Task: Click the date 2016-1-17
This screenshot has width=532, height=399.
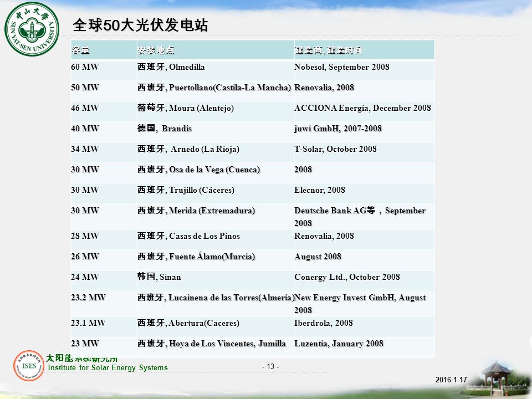Action: [x=451, y=380]
